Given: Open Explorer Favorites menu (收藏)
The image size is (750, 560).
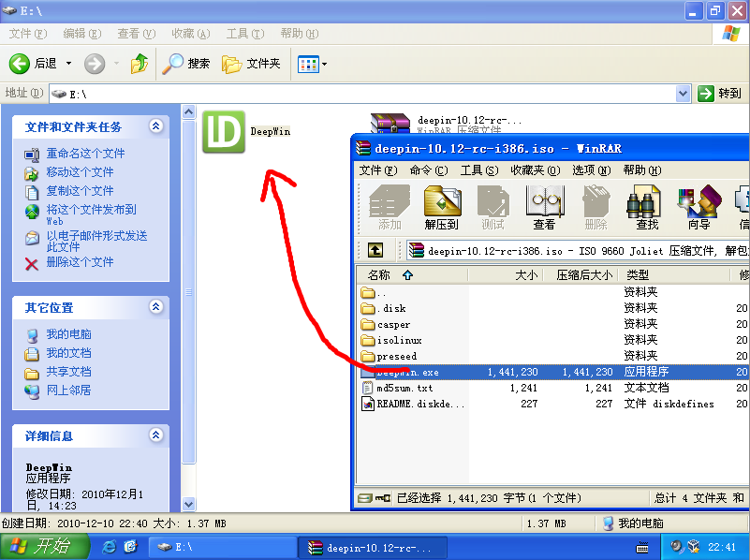Looking at the screenshot, I should 191,34.
